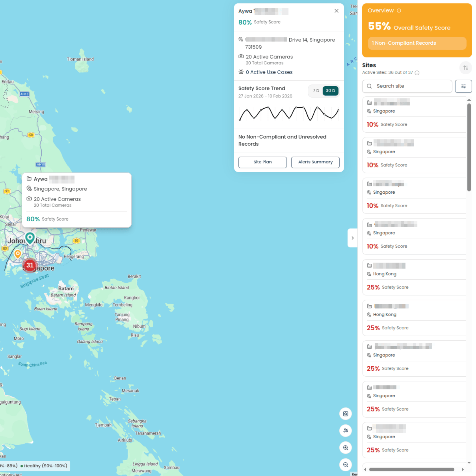Click 1 Non-Compliant Records banner
This screenshot has height=476, width=476.
(x=417, y=43)
